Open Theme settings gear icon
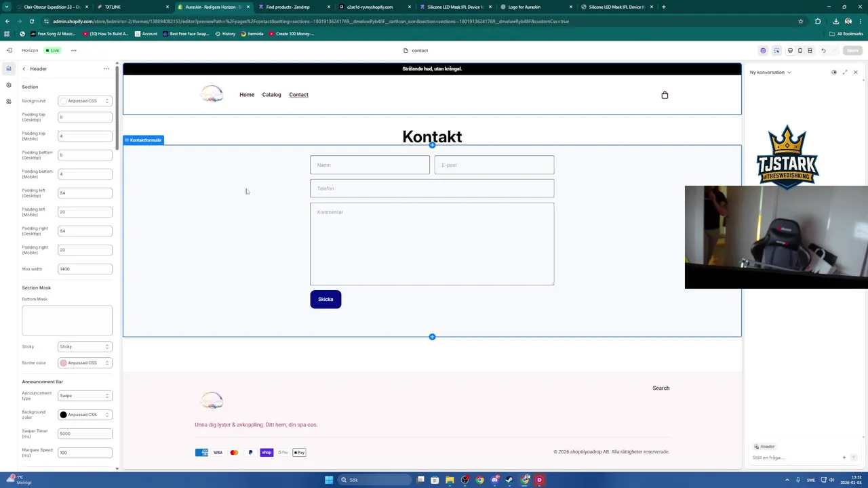868x488 pixels. (9, 85)
